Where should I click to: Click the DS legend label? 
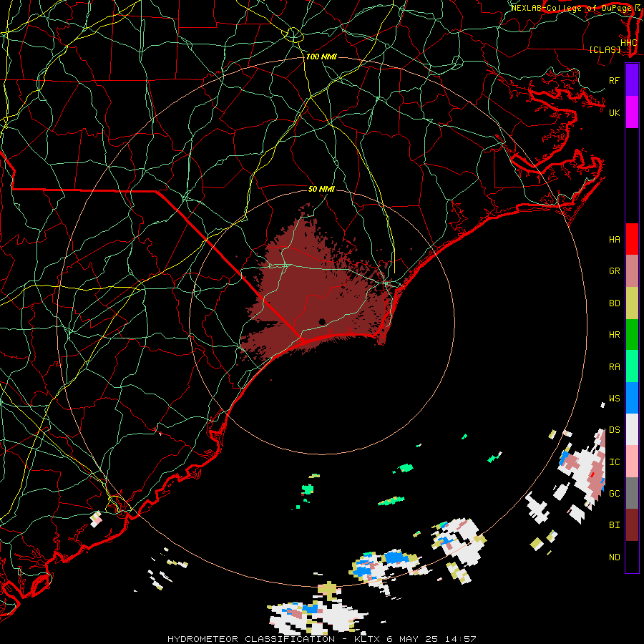pyautogui.click(x=614, y=430)
